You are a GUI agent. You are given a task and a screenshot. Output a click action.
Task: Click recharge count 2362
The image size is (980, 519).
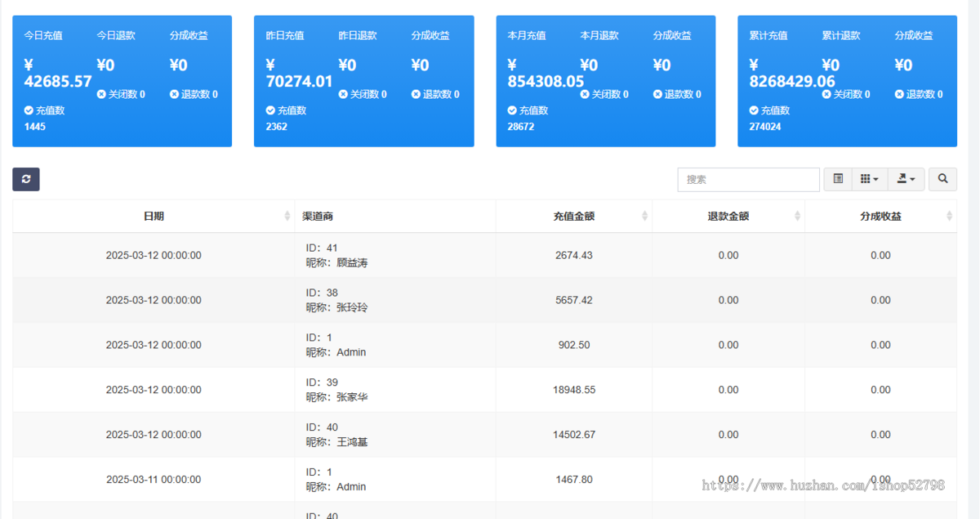pos(277,127)
